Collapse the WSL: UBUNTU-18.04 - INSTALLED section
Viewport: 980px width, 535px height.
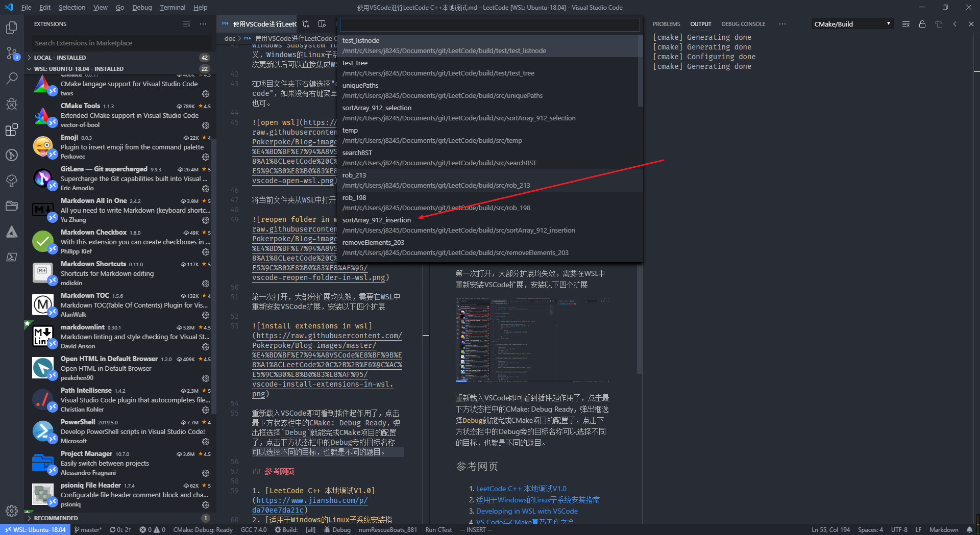coord(76,68)
